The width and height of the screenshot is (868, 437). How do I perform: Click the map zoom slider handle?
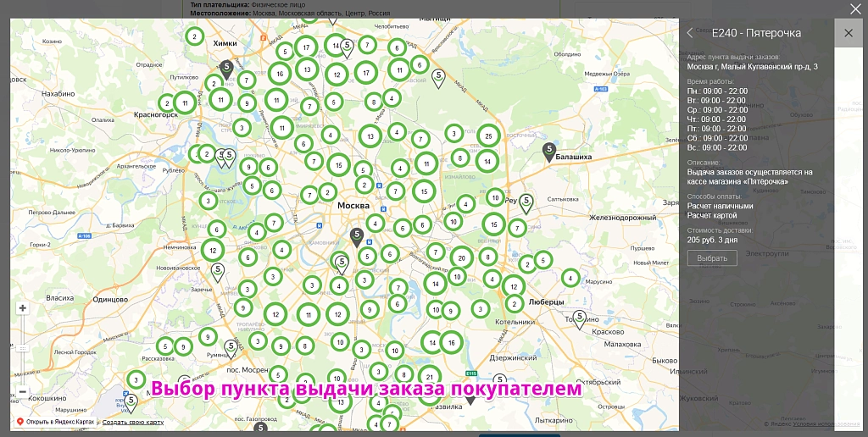22,348
